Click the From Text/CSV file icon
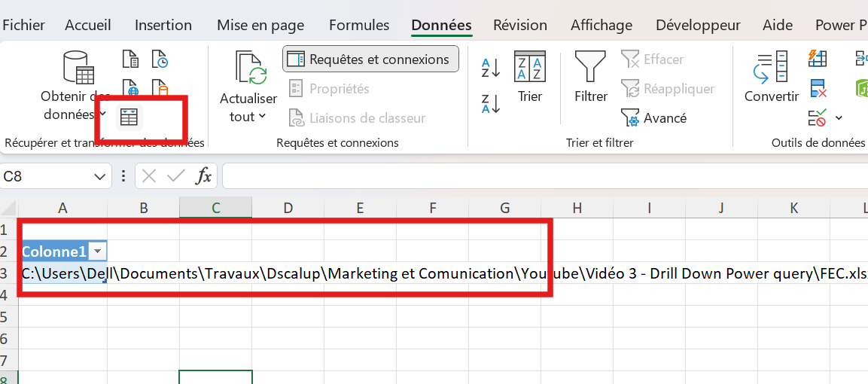 click(130, 58)
